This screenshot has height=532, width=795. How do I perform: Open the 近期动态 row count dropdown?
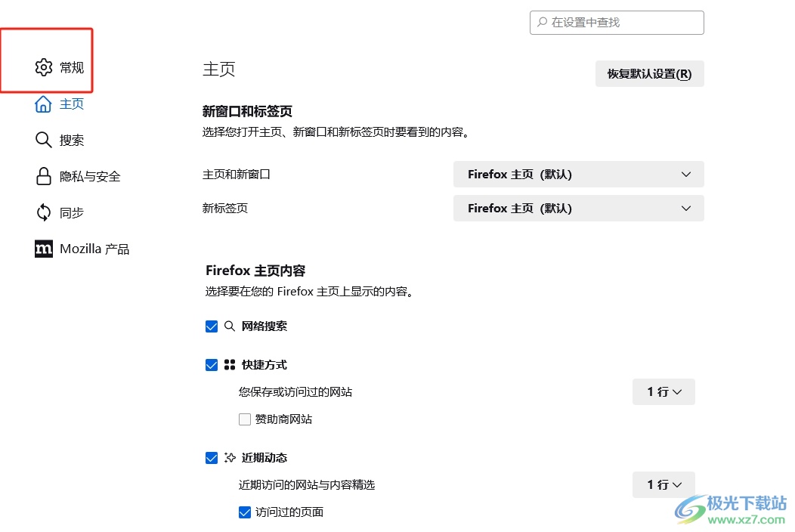pos(664,485)
